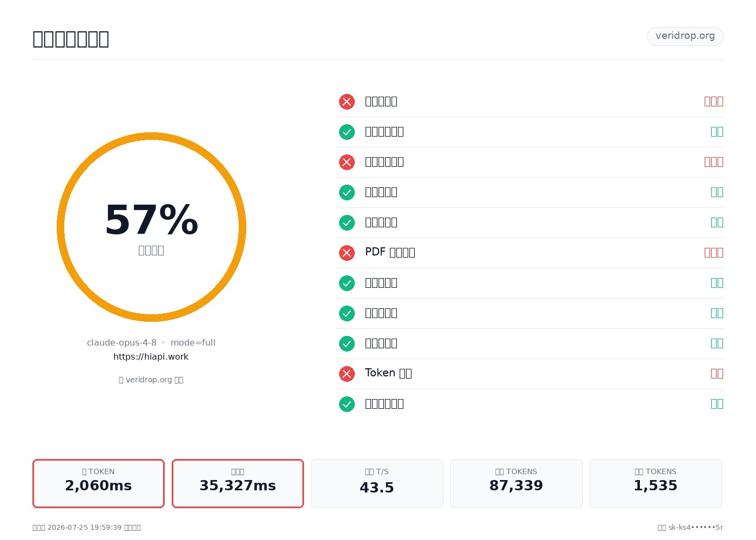
Task: Click the red X icon in PDF row
Action: tap(347, 253)
